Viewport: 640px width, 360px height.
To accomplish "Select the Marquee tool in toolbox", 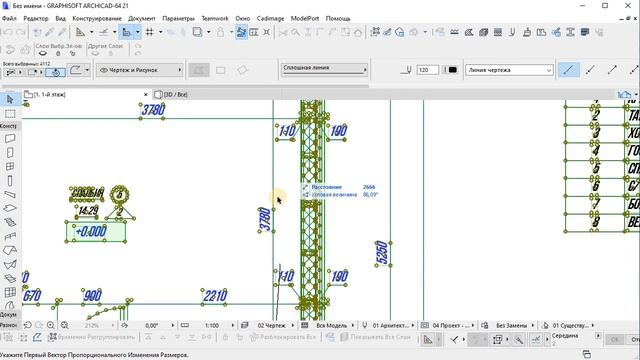I will tap(10, 114).
